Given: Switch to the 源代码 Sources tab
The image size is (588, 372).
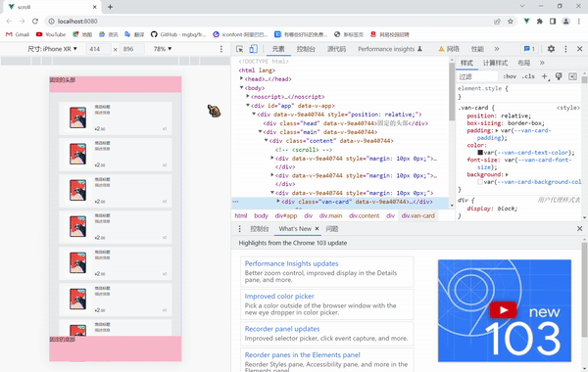Looking at the screenshot, I should pos(336,49).
